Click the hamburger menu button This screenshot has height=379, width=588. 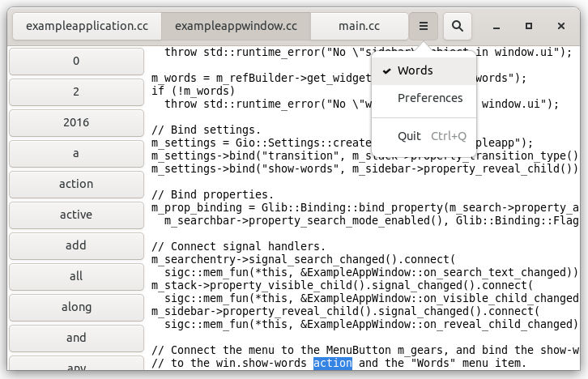point(424,26)
